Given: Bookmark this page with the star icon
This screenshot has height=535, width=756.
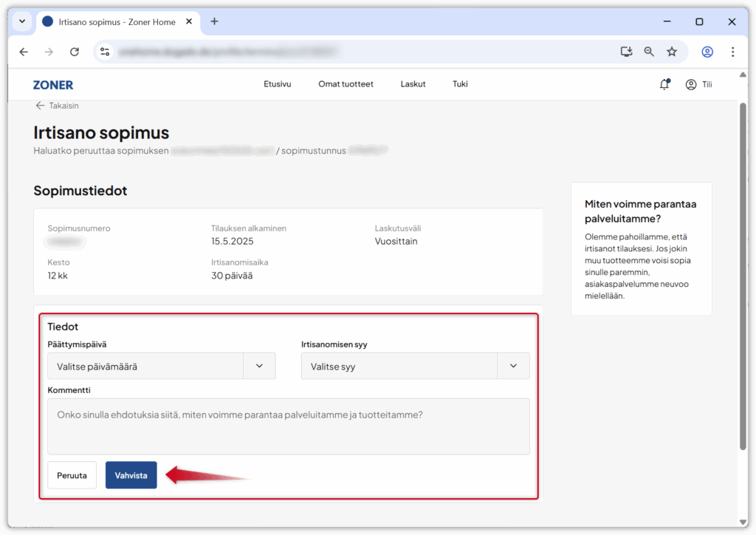Looking at the screenshot, I should click(x=672, y=52).
